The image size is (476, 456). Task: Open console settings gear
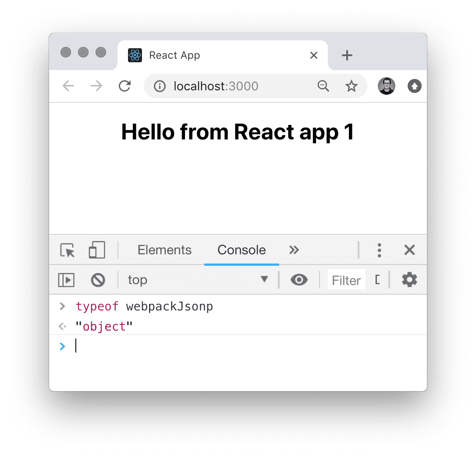tap(409, 280)
